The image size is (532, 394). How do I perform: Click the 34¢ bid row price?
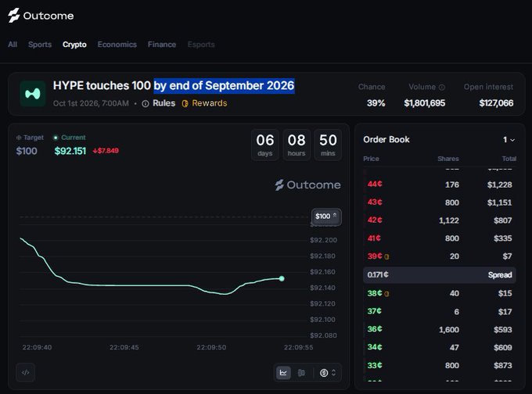[x=375, y=347]
